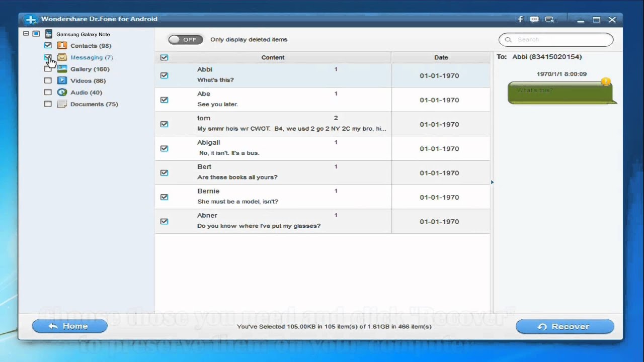The height and width of the screenshot is (362, 644).
Task: Select Contacts (98) in the tree
Action: coord(91,46)
